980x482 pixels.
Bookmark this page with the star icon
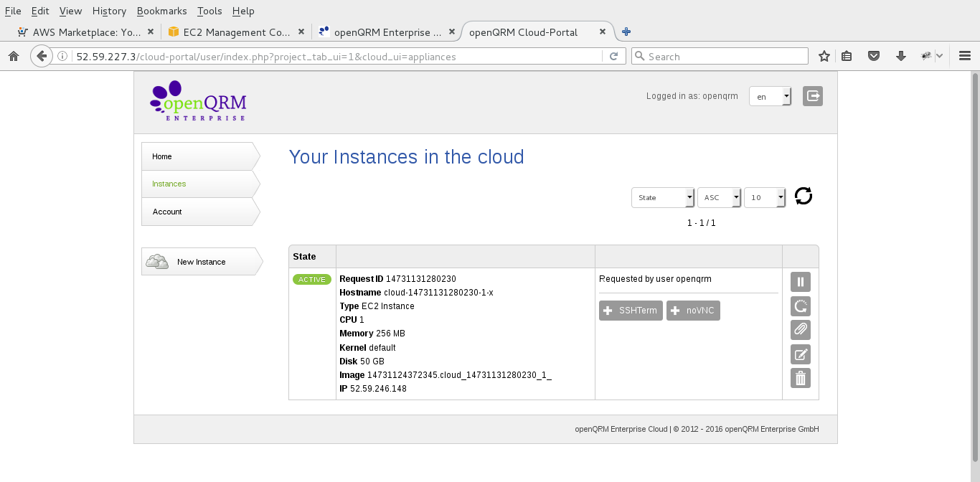824,56
